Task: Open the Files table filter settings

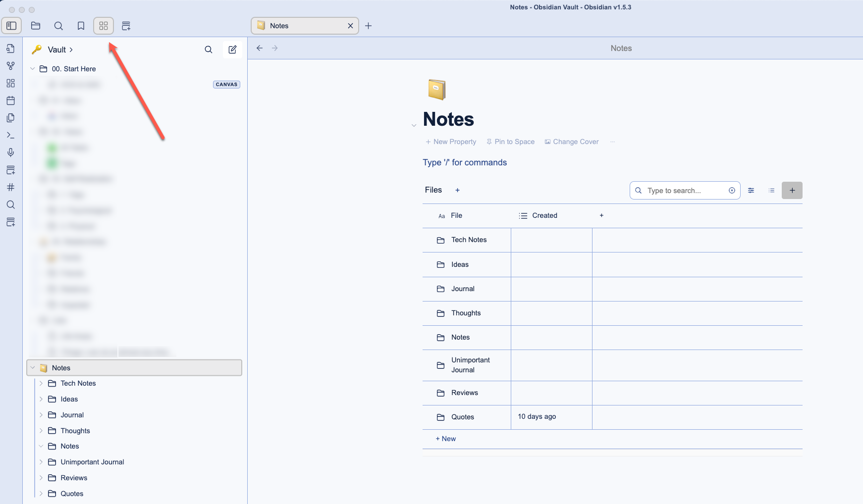Action: [x=751, y=191]
